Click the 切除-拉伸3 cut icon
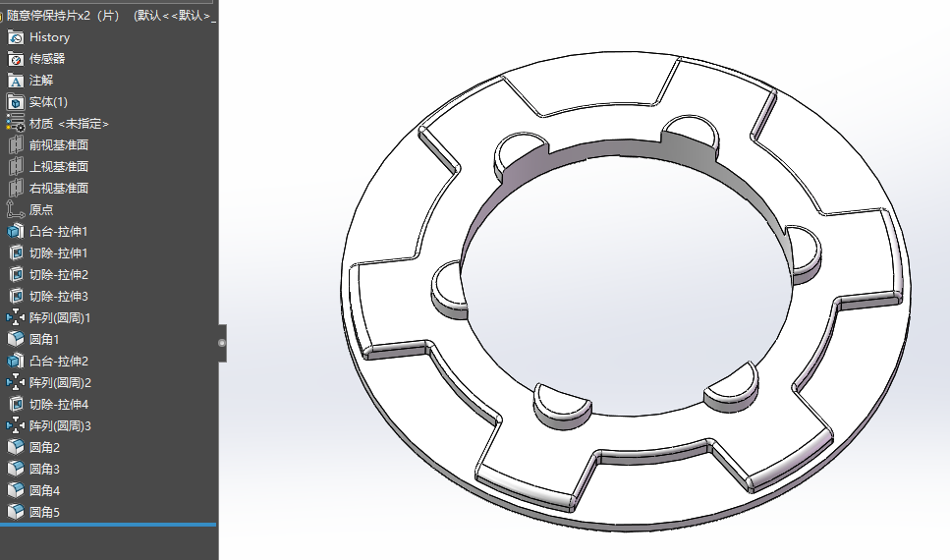The image size is (950, 560). coord(15,297)
